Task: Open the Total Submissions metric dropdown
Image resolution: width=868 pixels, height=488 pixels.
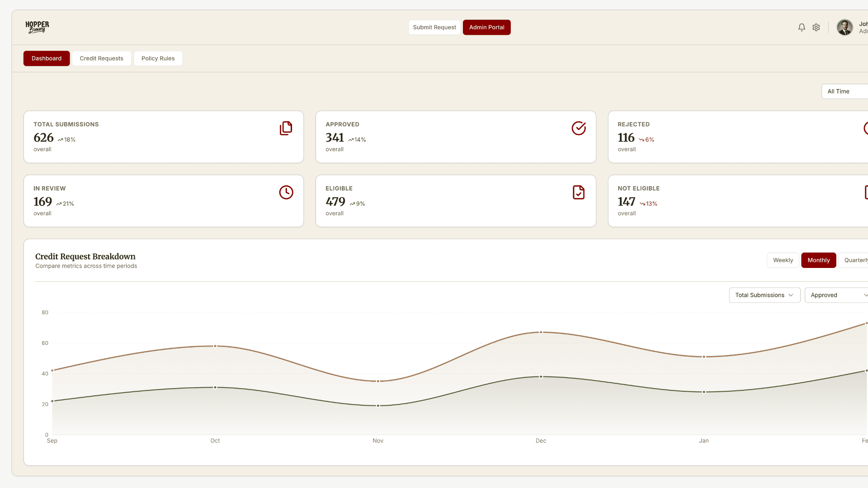Action: click(x=764, y=295)
